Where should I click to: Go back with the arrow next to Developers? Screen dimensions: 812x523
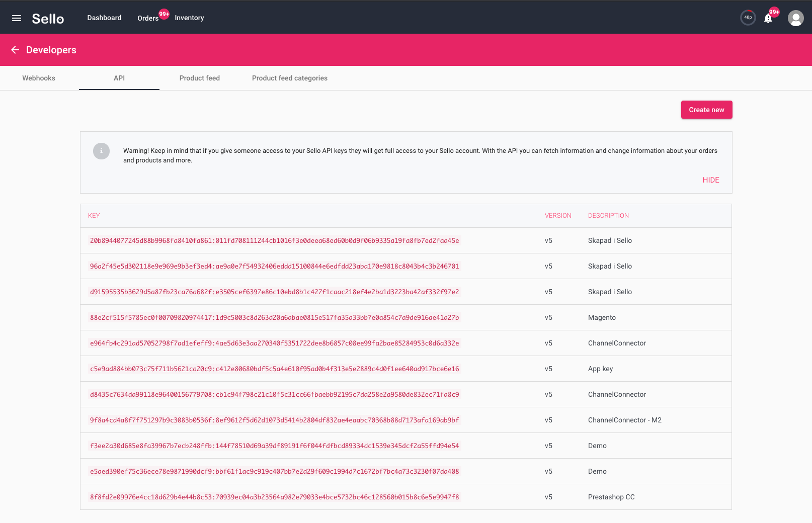15,50
